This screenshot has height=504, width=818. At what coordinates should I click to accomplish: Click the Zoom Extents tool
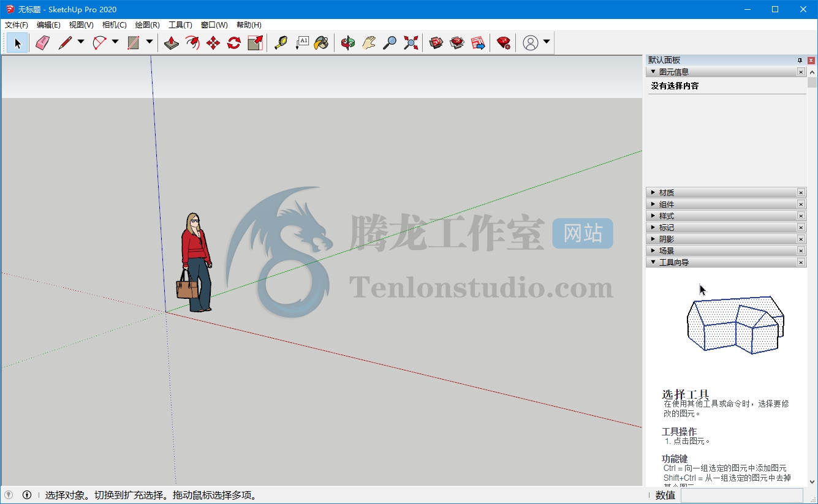[x=411, y=43]
